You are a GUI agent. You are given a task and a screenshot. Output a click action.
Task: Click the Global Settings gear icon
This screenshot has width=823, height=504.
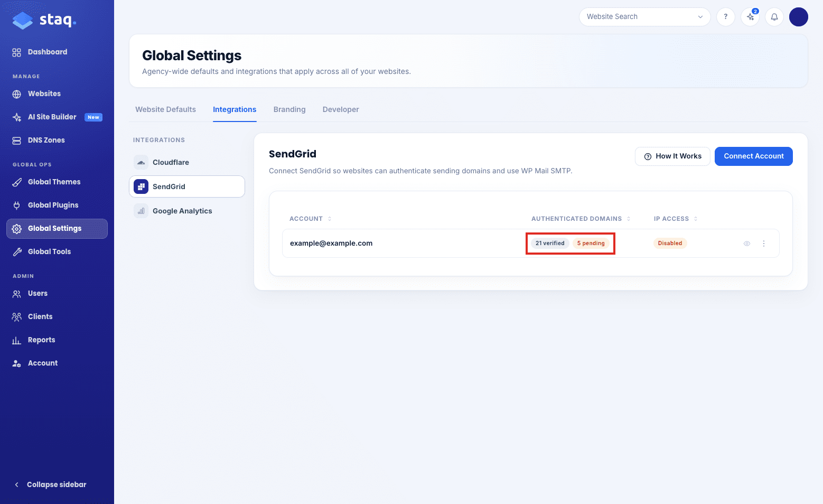click(x=17, y=229)
